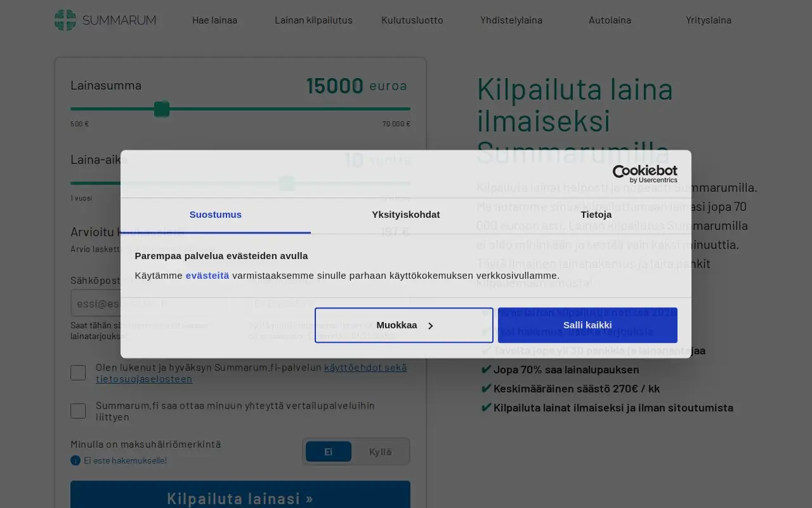Select Kyllä for maksuhäiriömerkintä
The image size is (812, 508).
pyautogui.click(x=381, y=451)
